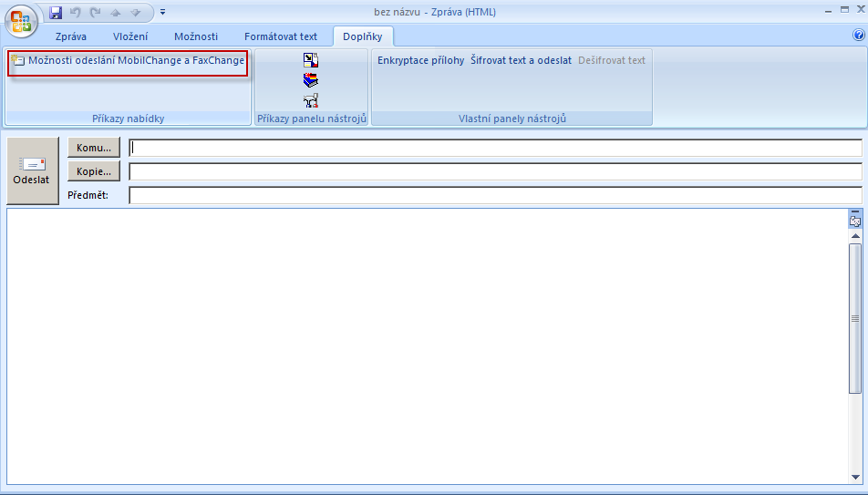Open the Možnosti ribbon tab
This screenshot has width=868, height=495.
coord(196,36)
